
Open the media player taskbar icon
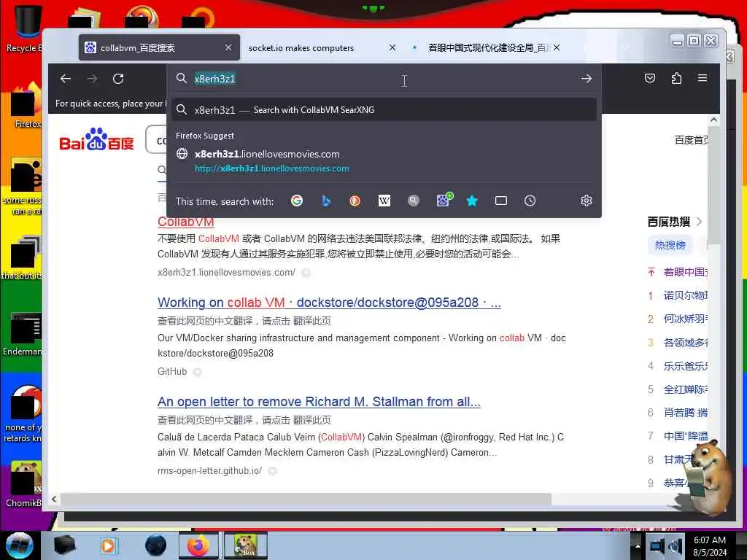click(x=108, y=545)
